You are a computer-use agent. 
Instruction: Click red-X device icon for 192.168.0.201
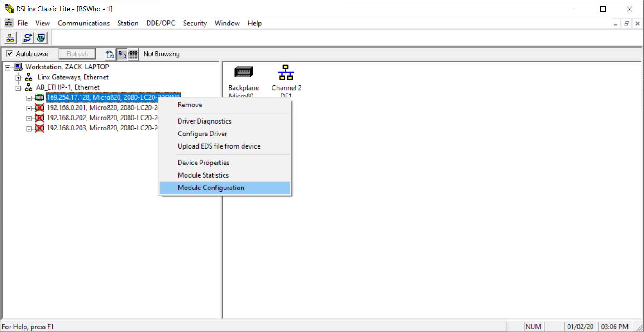click(x=39, y=108)
